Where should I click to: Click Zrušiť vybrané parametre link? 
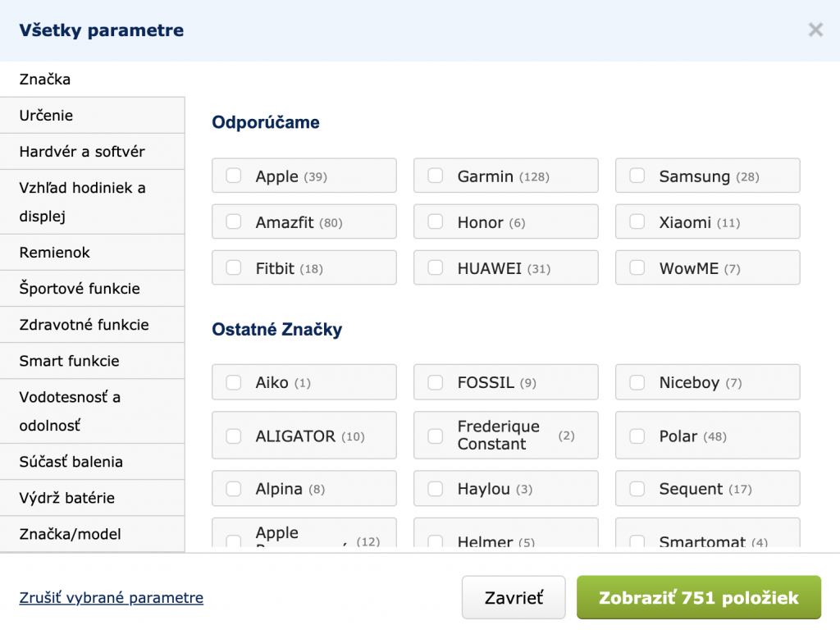click(x=111, y=598)
